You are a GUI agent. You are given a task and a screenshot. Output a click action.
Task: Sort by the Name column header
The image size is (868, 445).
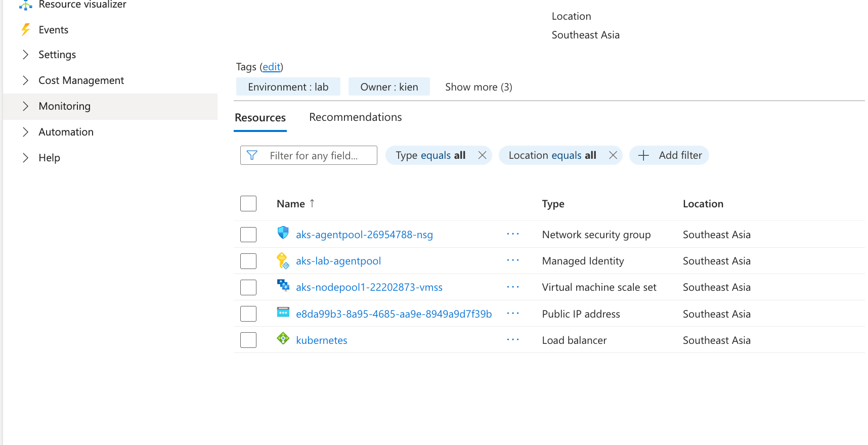click(x=291, y=204)
